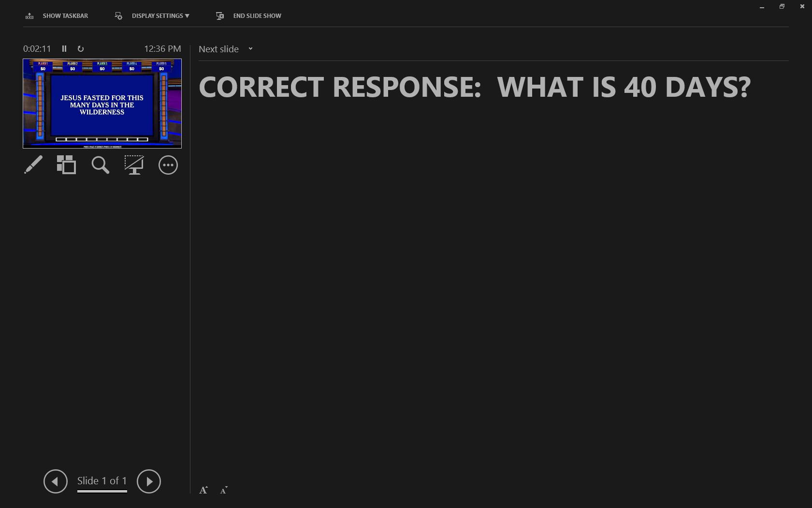
Task: Zoom into the slide with magnifier
Action: click(x=101, y=165)
